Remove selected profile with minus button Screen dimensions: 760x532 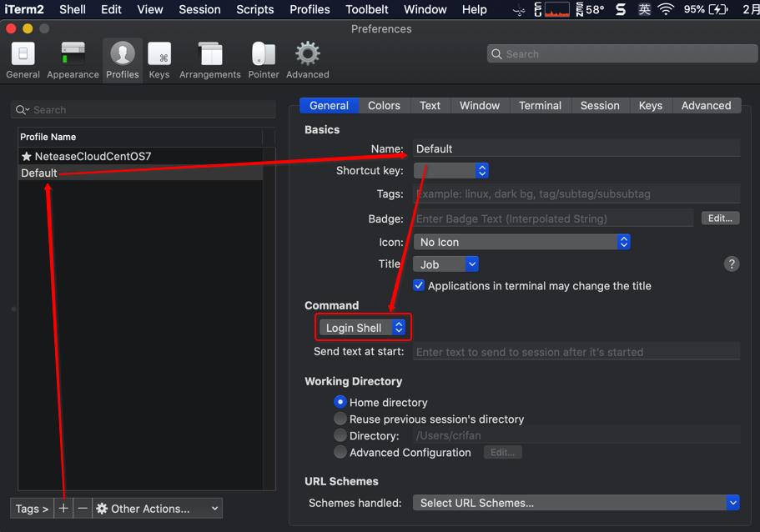[83, 509]
